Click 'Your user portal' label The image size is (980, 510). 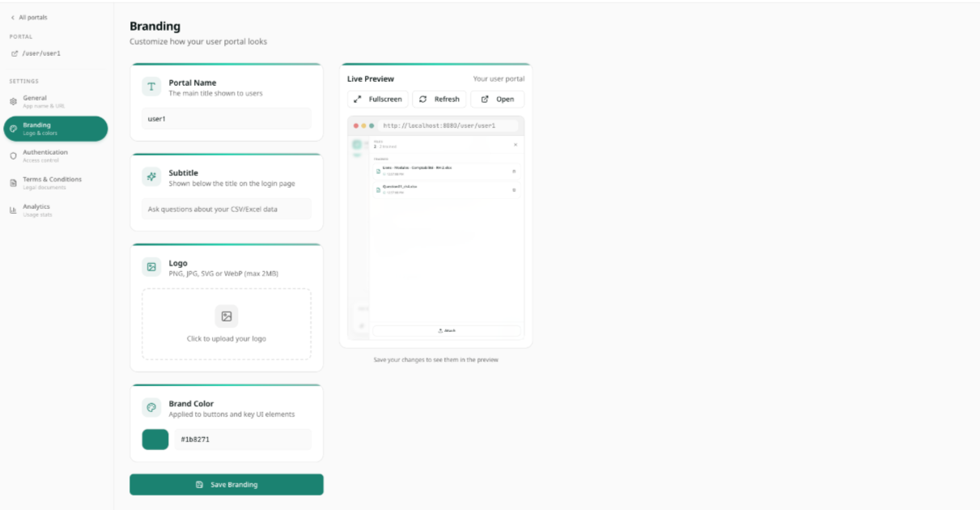tap(498, 79)
